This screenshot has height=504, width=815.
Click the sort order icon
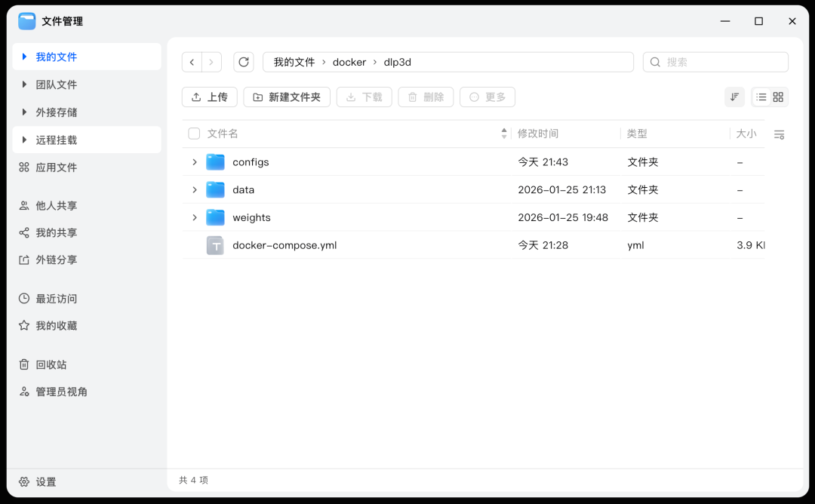[733, 97]
